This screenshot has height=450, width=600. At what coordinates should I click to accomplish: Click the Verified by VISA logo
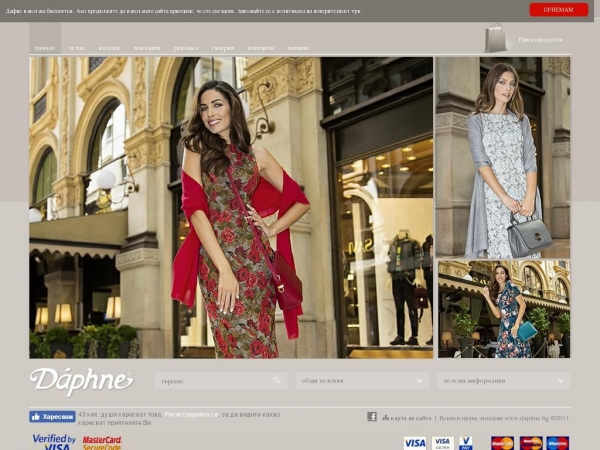point(54,442)
